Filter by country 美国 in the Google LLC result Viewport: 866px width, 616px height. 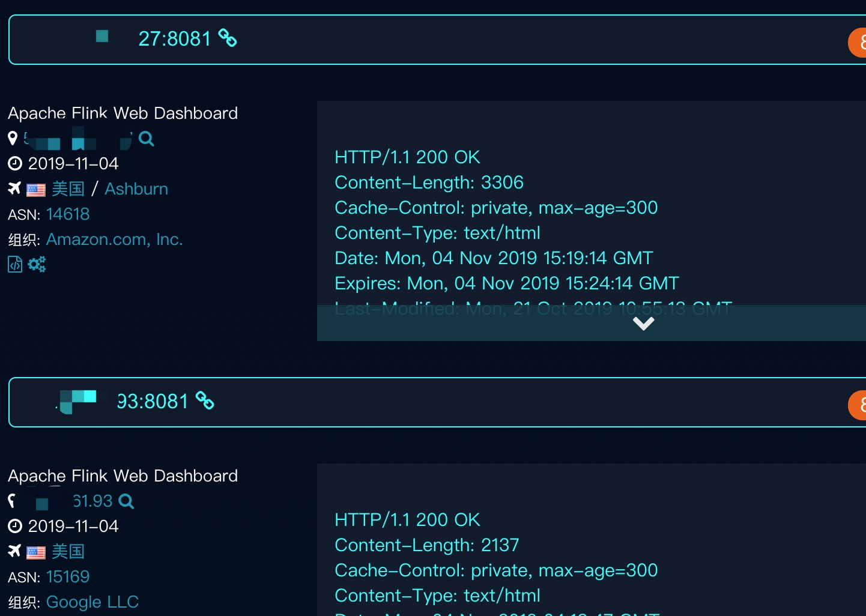pyautogui.click(x=68, y=551)
